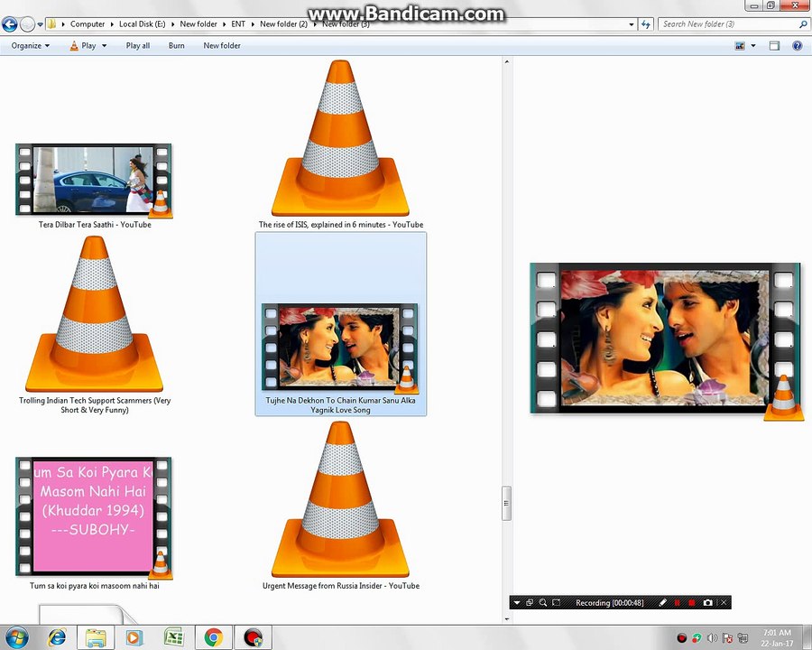The height and width of the screenshot is (650, 812).
Task: Click Bandicam window-mode icon
Action: pyautogui.click(x=530, y=603)
